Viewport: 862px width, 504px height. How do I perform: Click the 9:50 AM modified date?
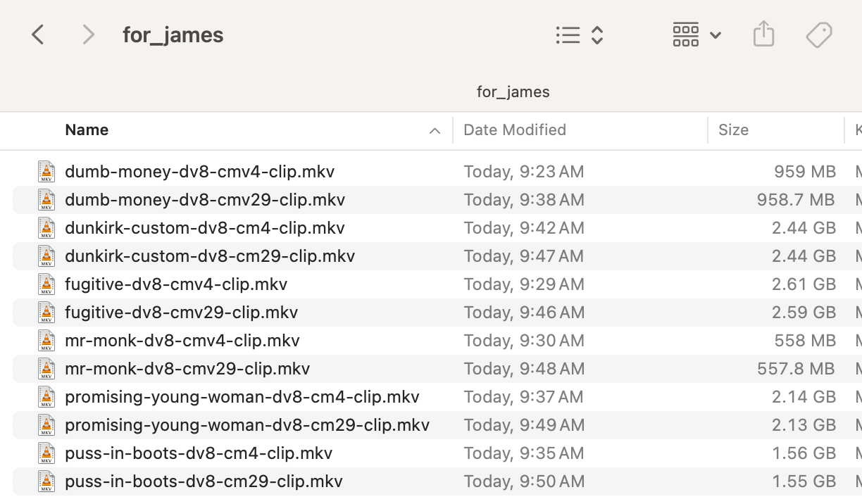point(524,481)
